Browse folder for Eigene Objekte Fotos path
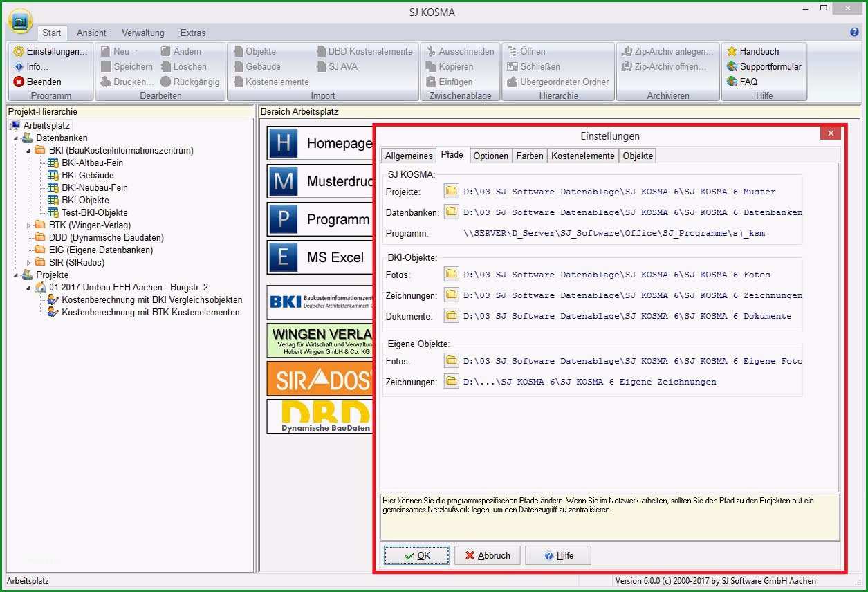The width and height of the screenshot is (868, 592). tap(452, 360)
